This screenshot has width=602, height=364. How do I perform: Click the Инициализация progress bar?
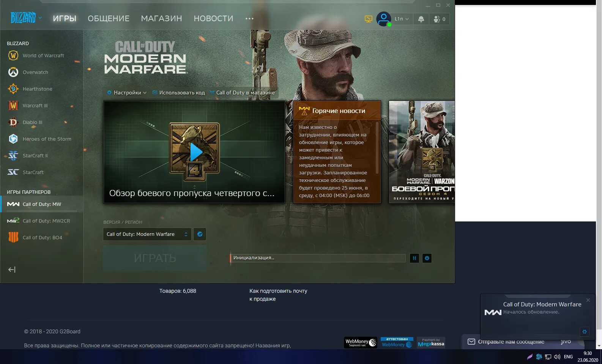(x=318, y=258)
